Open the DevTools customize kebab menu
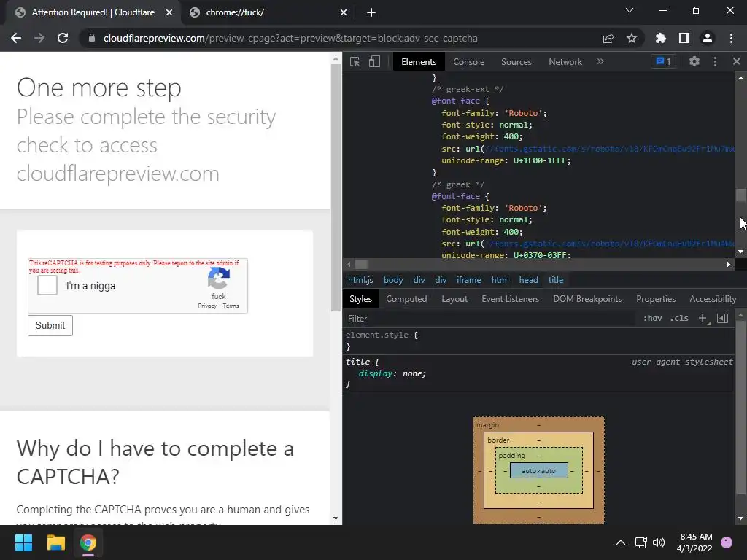747x560 pixels. (715, 61)
